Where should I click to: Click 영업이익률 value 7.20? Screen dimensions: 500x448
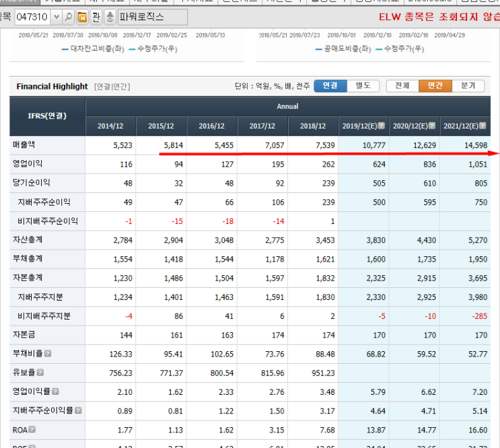point(480,392)
